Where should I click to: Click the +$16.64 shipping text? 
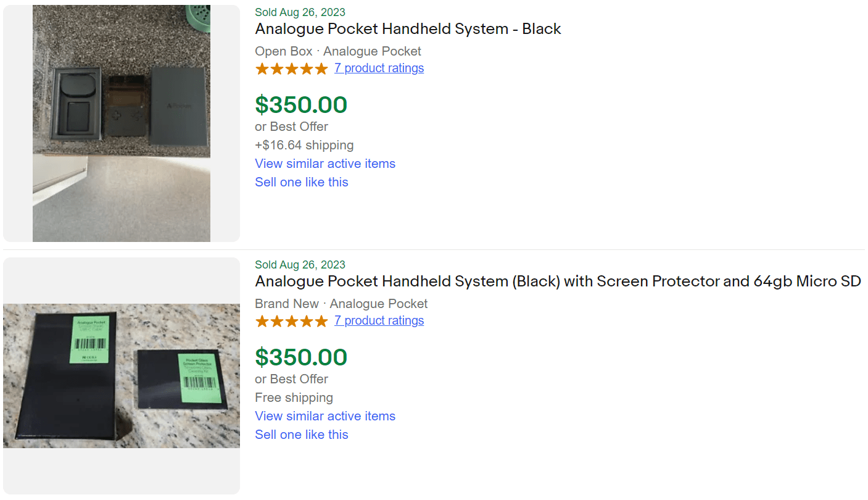(304, 146)
